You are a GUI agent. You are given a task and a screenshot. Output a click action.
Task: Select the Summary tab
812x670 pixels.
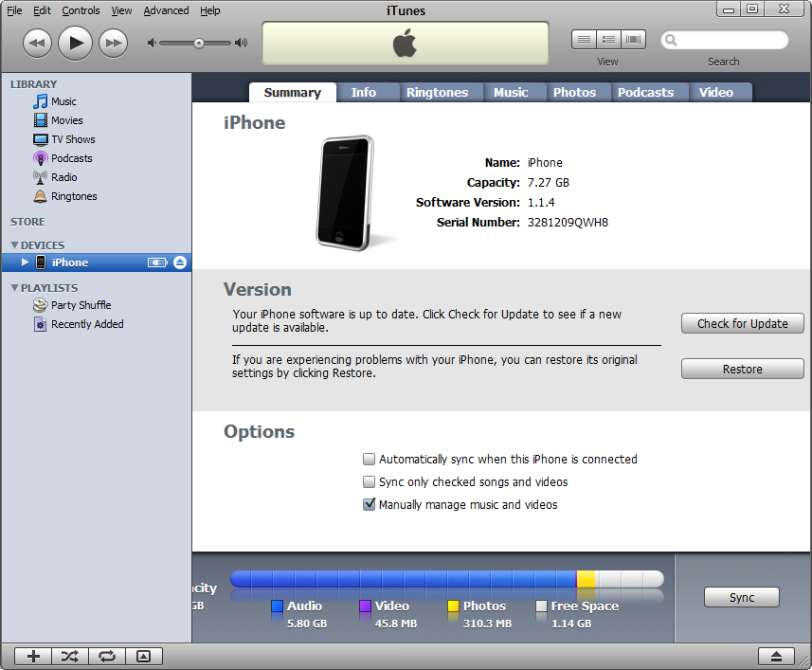point(293,92)
